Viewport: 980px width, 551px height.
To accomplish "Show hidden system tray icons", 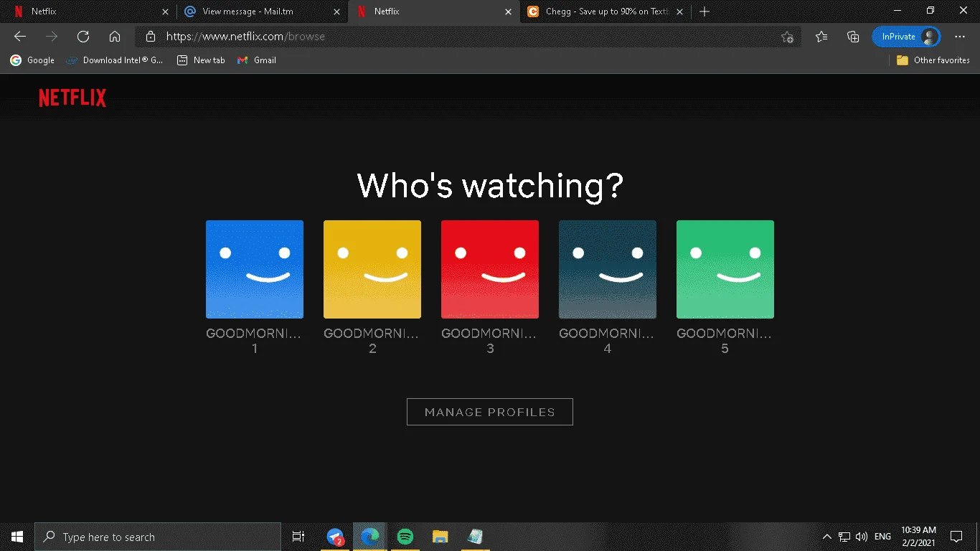I will tap(826, 537).
